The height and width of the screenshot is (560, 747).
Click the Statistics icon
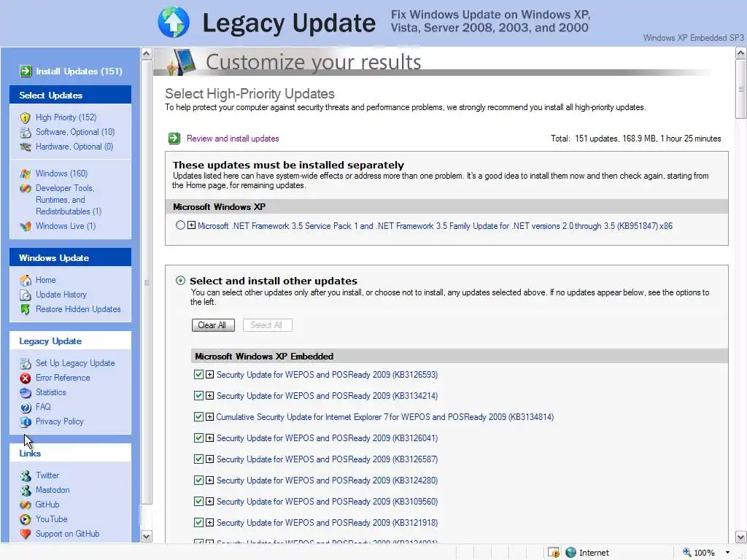26,393
